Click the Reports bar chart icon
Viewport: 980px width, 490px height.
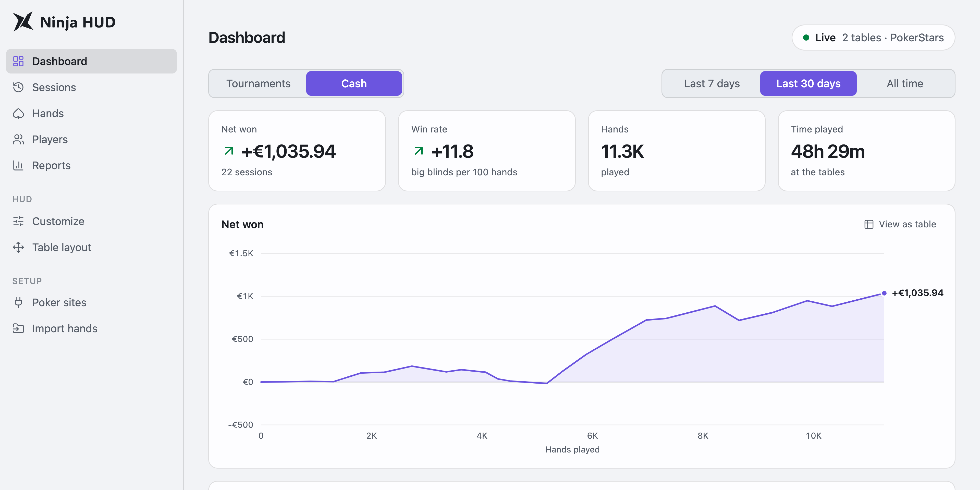click(x=18, y=165)
